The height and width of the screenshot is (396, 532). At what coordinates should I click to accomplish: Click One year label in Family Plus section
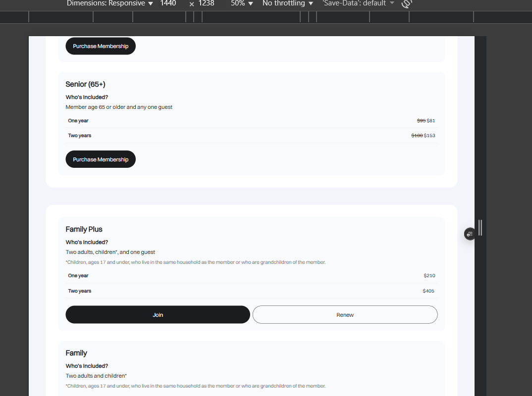click(78, 276)
